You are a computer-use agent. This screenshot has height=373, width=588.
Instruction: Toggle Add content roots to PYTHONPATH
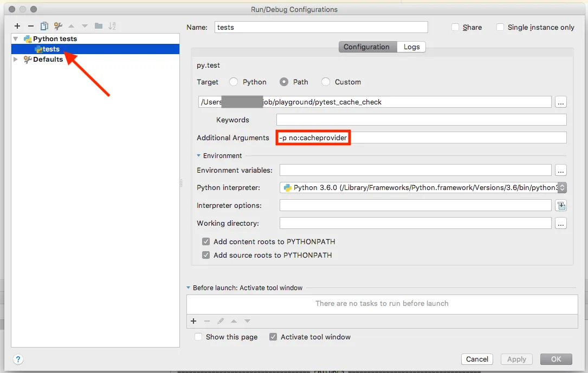coord(206,241)
